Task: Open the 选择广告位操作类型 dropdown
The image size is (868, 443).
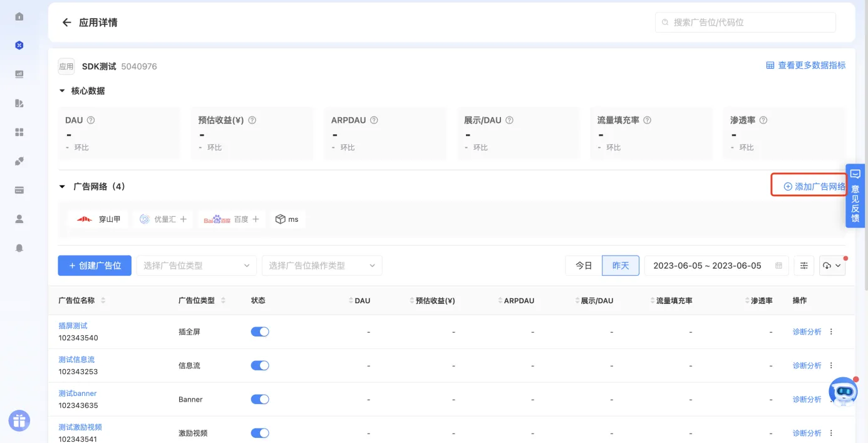Action: point(322,266)
